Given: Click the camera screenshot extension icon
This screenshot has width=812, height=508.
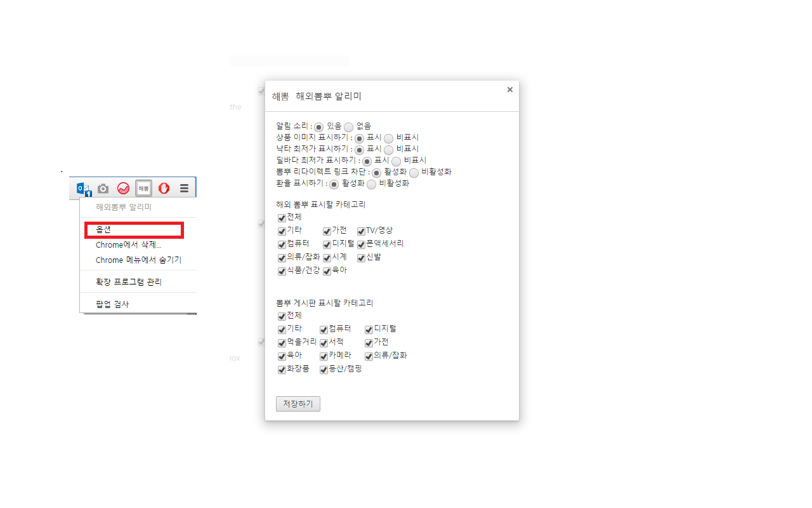Looking at the screenshot, I should [x=103, y=189].
